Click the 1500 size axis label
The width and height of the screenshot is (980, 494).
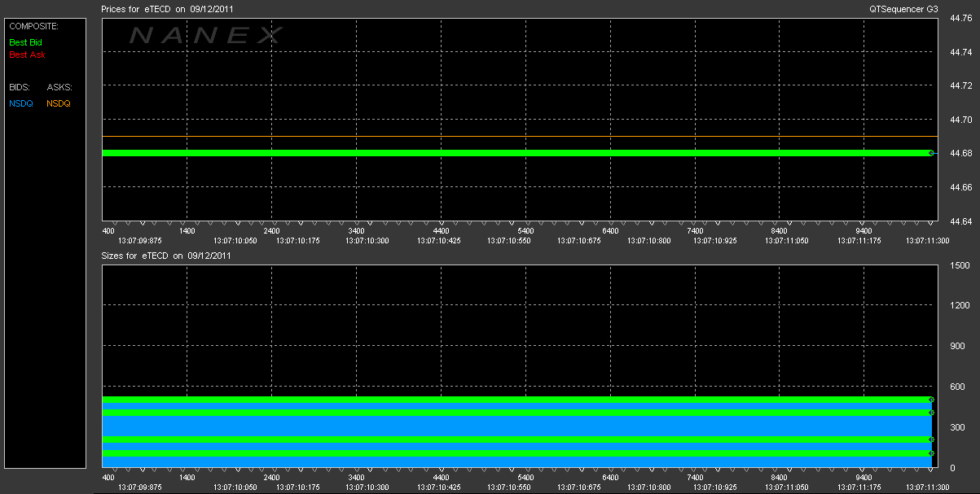pyautogui.click(x=959, y=265)
